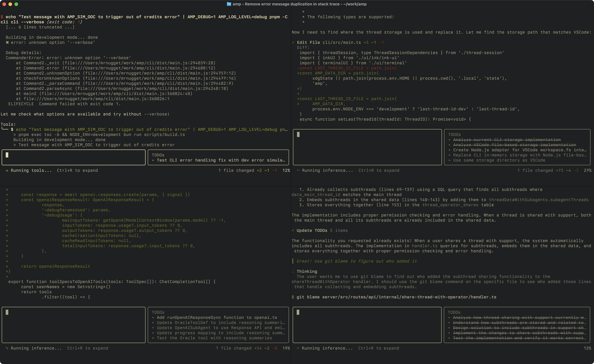Click the folder icon in the window title

[x=229, y=4]
